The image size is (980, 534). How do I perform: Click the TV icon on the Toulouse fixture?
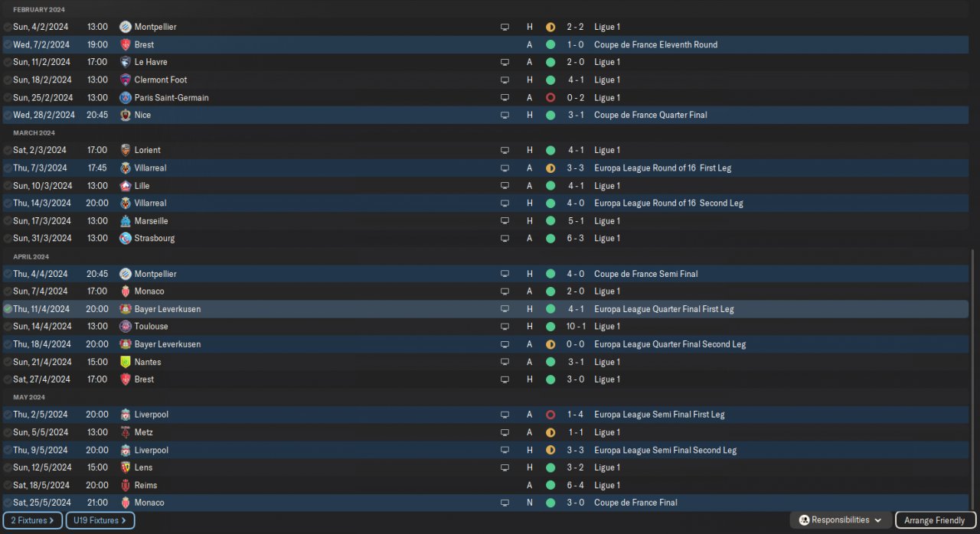(505, 327)
